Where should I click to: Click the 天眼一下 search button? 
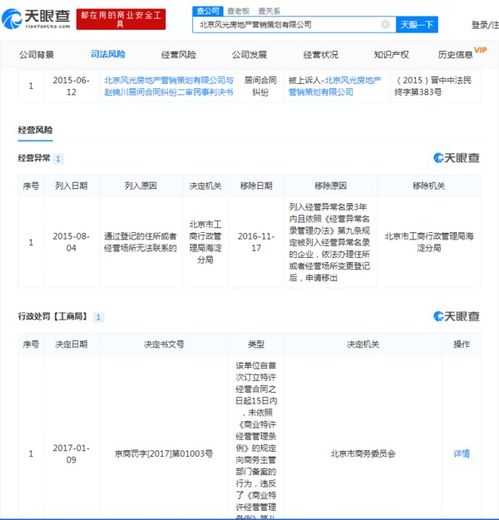pos(417,24)
